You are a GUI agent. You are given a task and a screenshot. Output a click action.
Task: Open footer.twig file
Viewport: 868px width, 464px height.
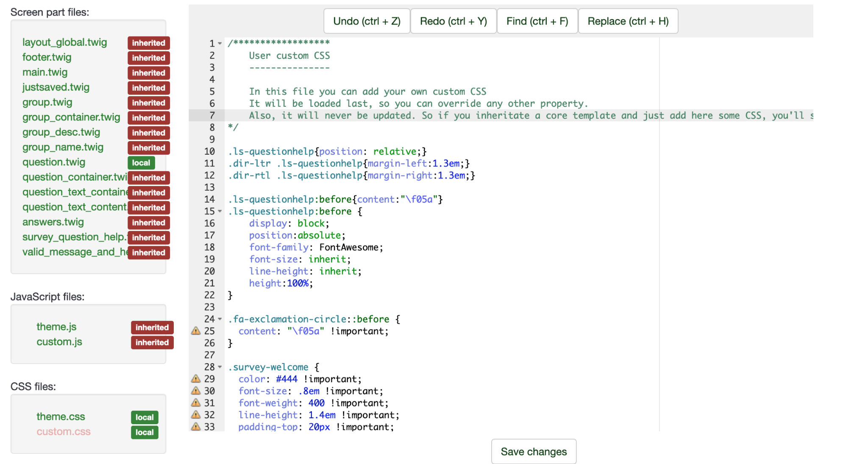(x=47, y=57)
